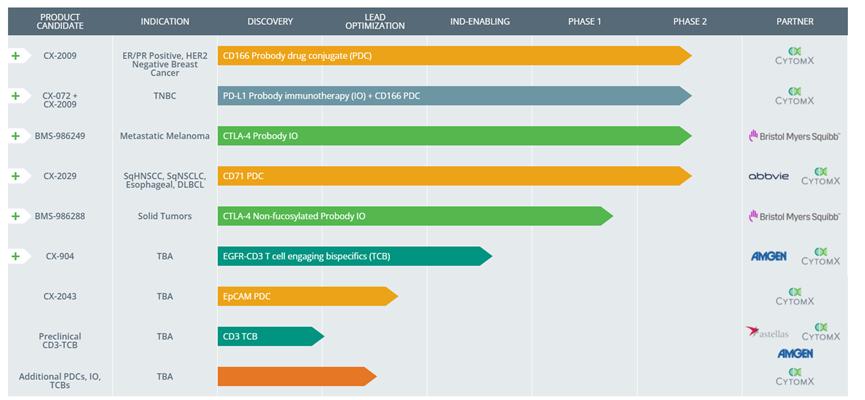Click the Amgen logo below the Astellas logo
The width and height of the screenshot is (865, 400).
coord(795,354)
